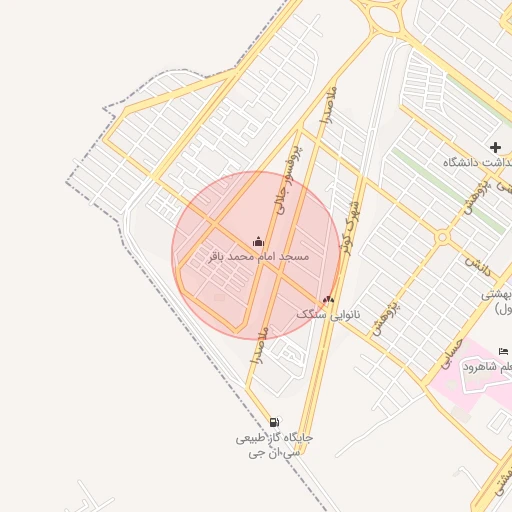The image size is (512, 512).
Task: Click the حسابی street label
Action: [x=452, y=354]
